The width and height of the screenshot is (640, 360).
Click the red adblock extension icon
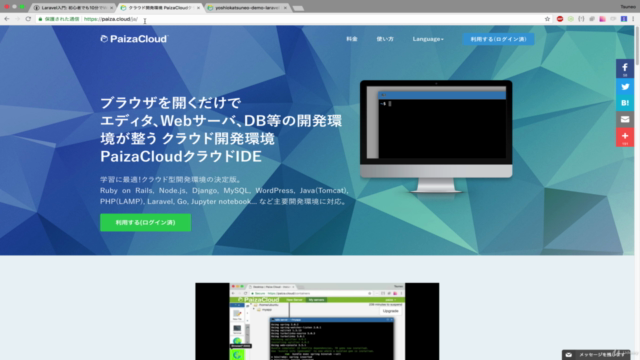pos(560,19)
